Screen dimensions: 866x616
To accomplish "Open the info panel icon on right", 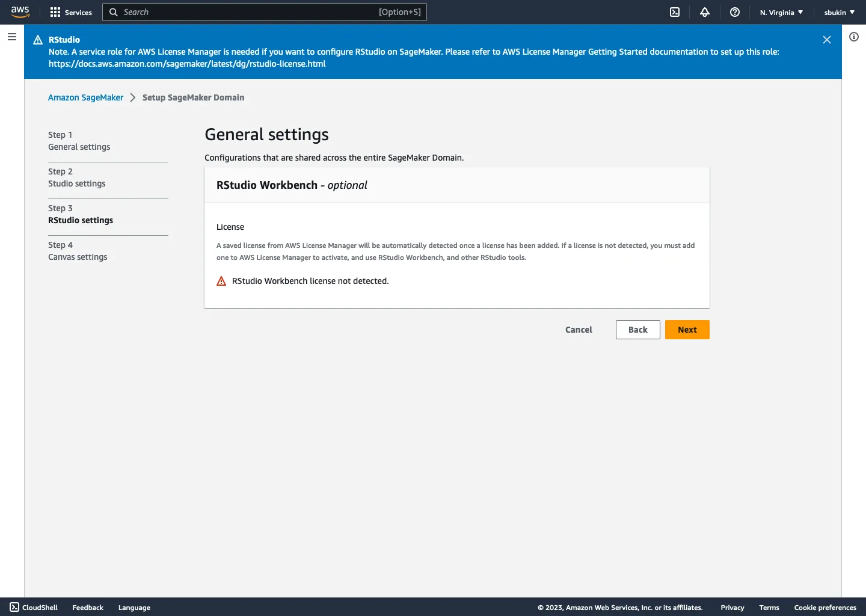I will pyautogui.click(x=854, y=37).
